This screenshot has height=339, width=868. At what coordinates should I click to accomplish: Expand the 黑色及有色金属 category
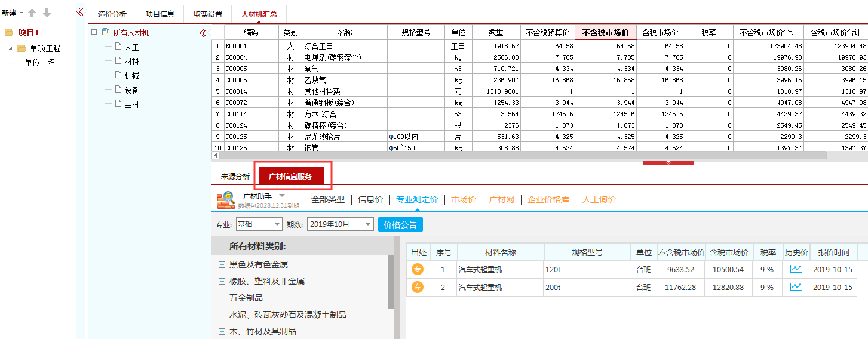pos(222,264)
